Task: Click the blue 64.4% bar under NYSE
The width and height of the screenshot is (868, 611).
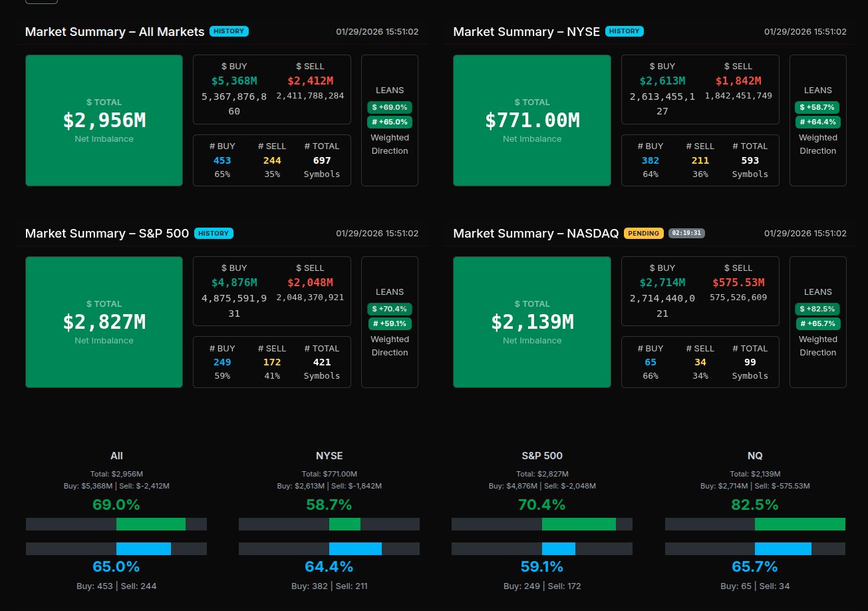Action: pyautogui.click(x=355, y=548)
